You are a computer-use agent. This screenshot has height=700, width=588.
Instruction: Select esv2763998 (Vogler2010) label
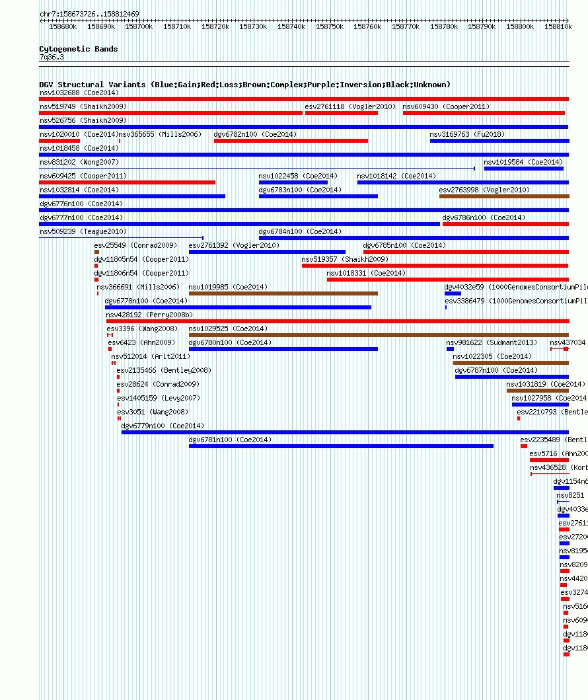tap(484, 190)
